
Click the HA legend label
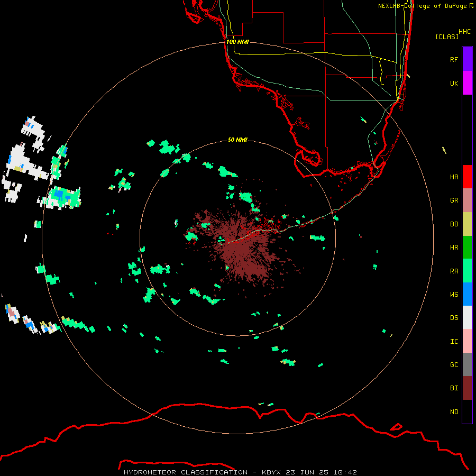click(x=454, y=177)
